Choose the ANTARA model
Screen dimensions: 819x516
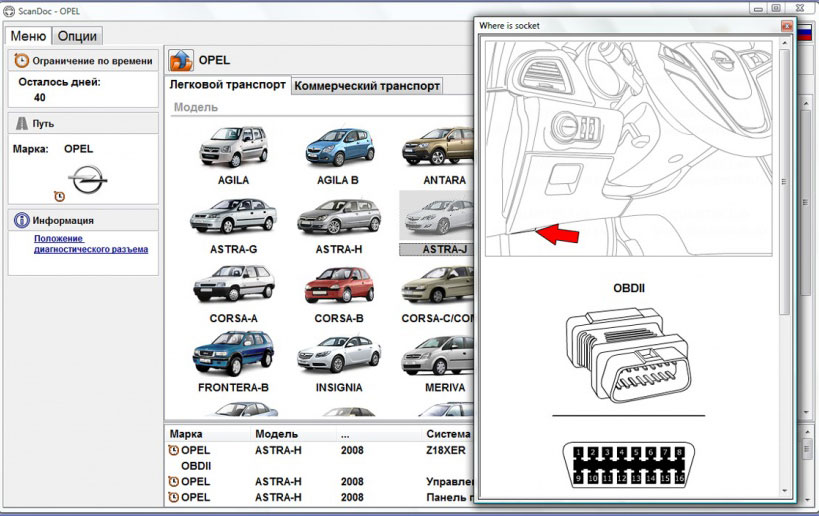click(x=438, y=155)
